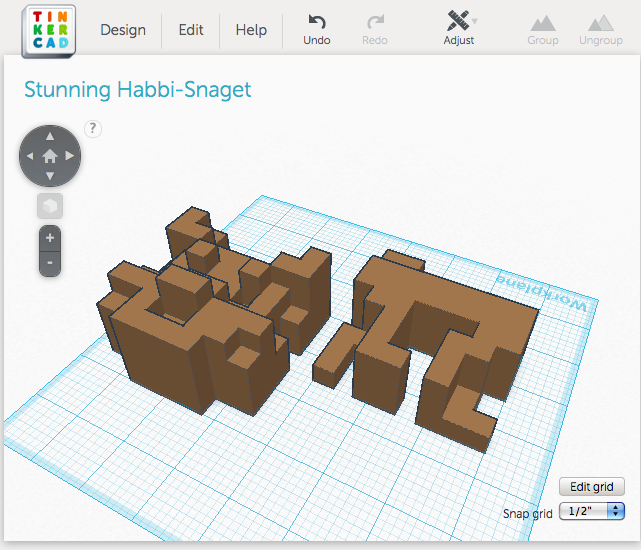Undo the last action
641x550 pixels.
tap(317, 29)
